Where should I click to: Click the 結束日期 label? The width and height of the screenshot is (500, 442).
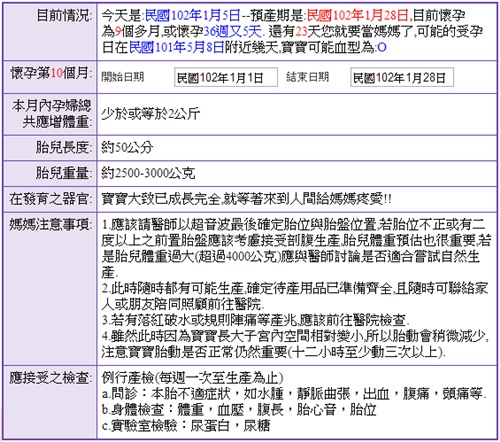click(307, 77)
